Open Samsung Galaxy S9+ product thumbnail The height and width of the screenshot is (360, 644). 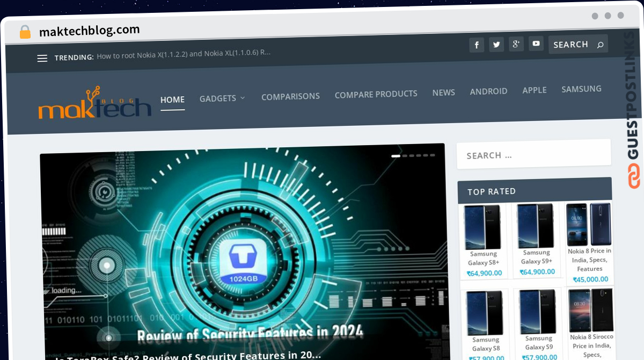(x=535, y=226)
